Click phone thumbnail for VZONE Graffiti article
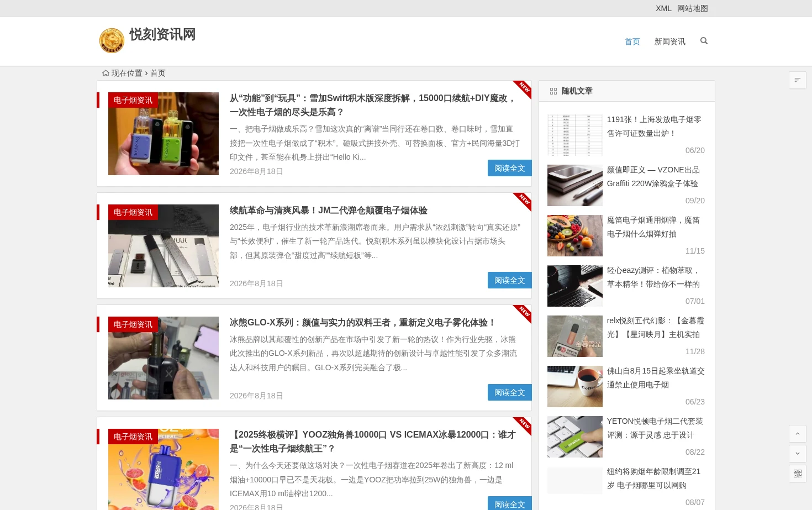 575,185
